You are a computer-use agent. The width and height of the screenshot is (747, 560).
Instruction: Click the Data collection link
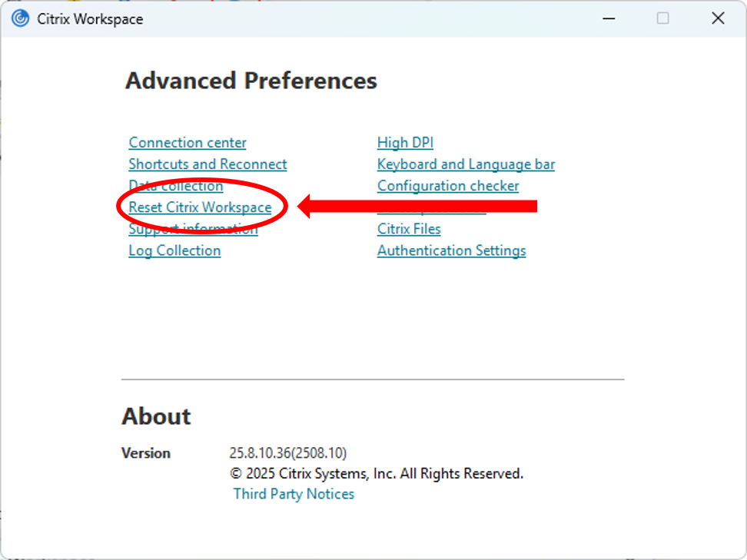[176, 186]
